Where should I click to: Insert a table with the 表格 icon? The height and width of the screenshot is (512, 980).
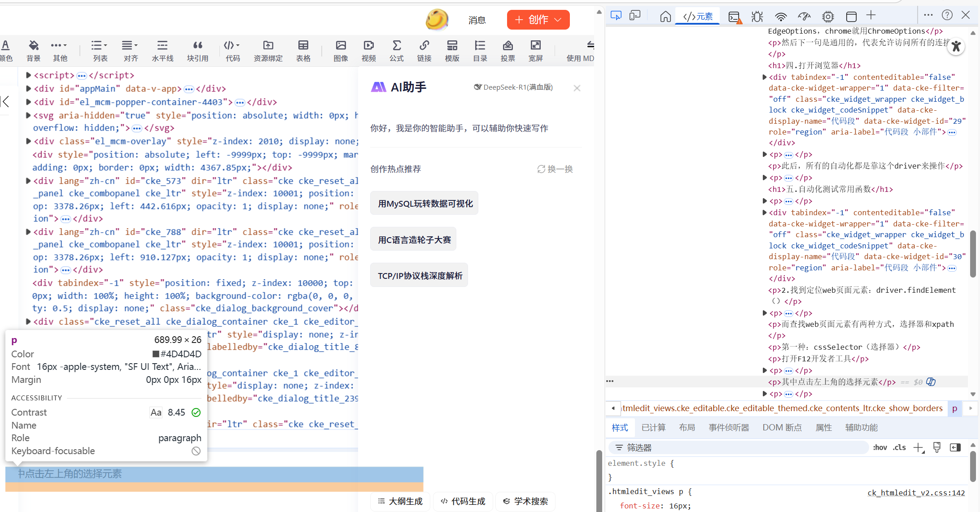pyautogui.click(x=303, y=46)
